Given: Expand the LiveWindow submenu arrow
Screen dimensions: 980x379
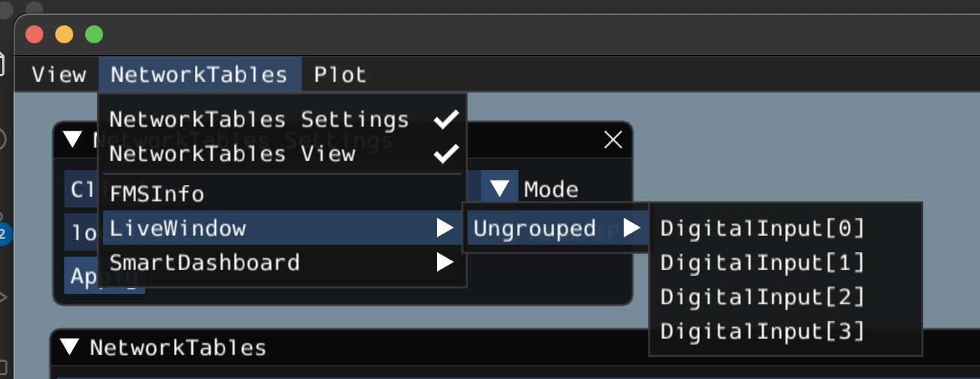Looking at the screenshot, I should tap(445, 228).
